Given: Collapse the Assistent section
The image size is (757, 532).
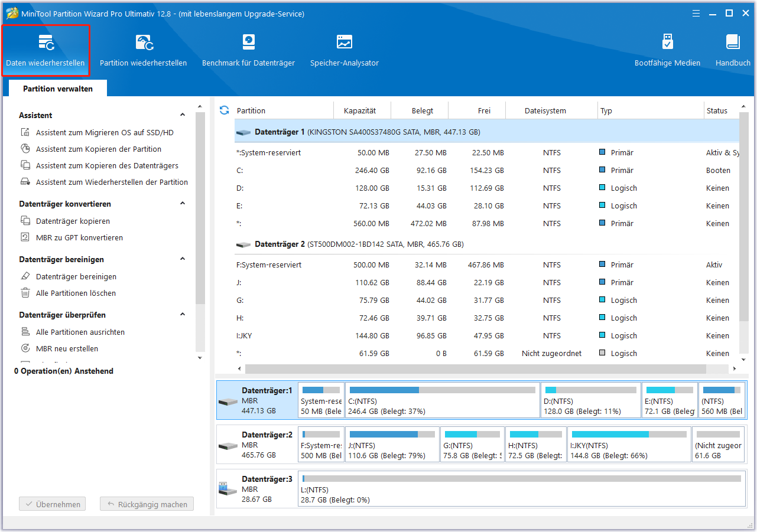Looking at the screenshot, I should click(183, 115).
